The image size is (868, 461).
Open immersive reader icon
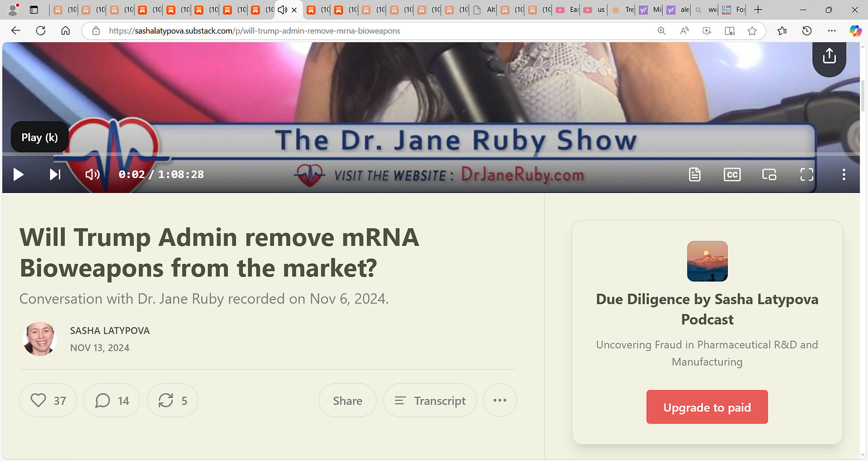point(730,31)
